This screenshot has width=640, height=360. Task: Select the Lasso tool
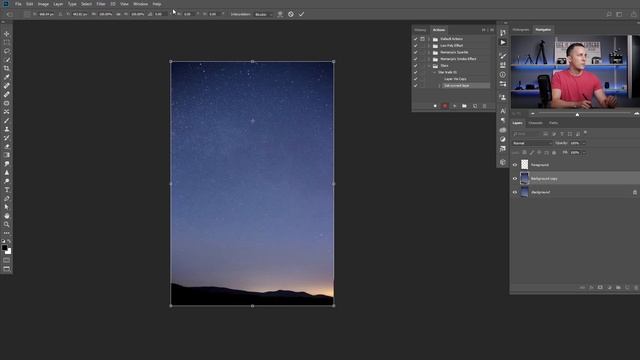7,51
